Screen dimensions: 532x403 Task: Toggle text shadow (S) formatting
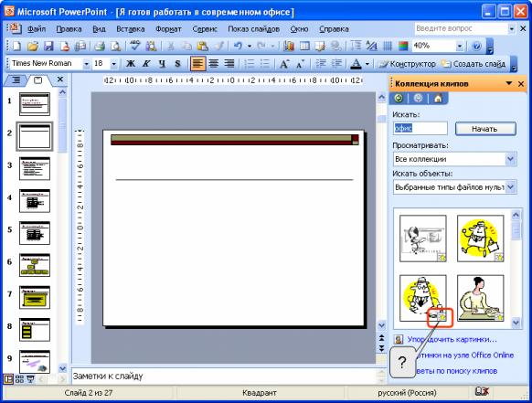point(177,63)
